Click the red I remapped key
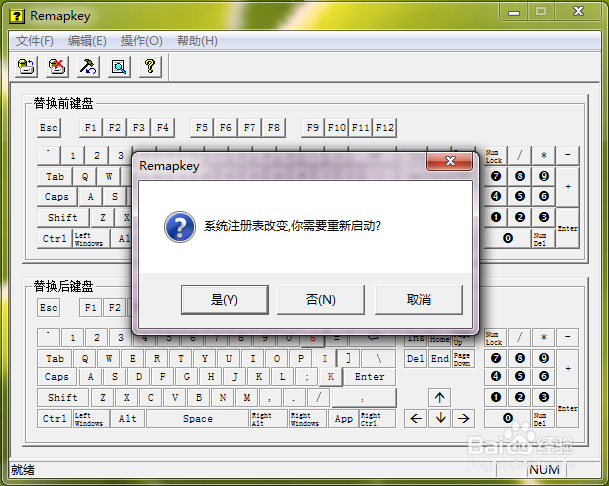The height and width of the screenshot is (486, 609). pyautogui.click(x=325, y=359)
